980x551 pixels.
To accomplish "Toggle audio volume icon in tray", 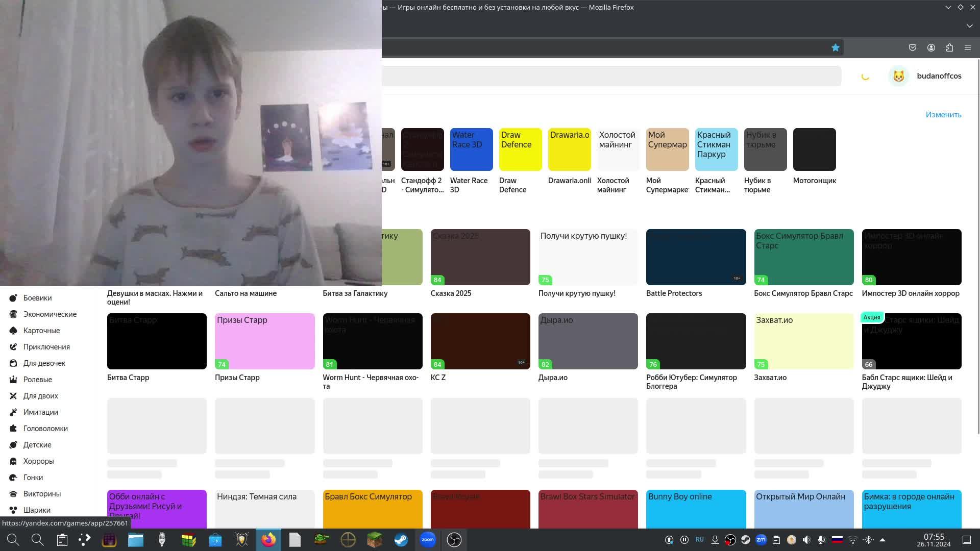I will click(x=806, y=540).
